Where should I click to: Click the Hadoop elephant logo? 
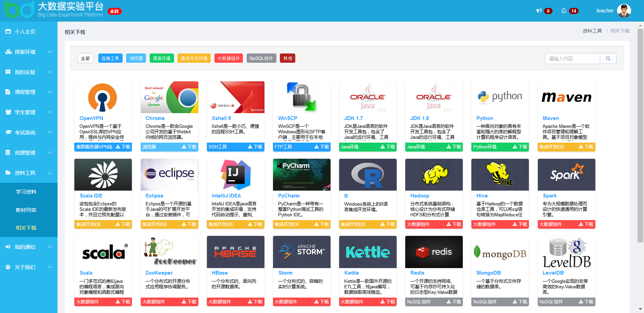click(434, 174)
